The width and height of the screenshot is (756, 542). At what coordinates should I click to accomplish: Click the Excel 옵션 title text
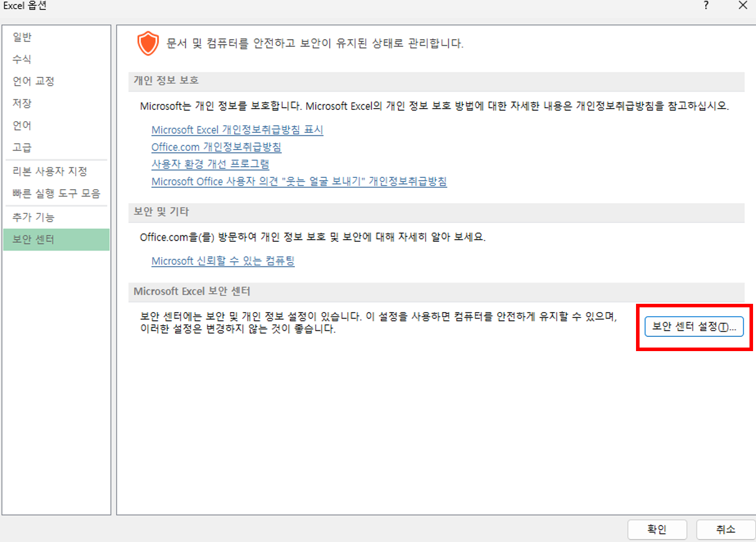tap(25, 6)
